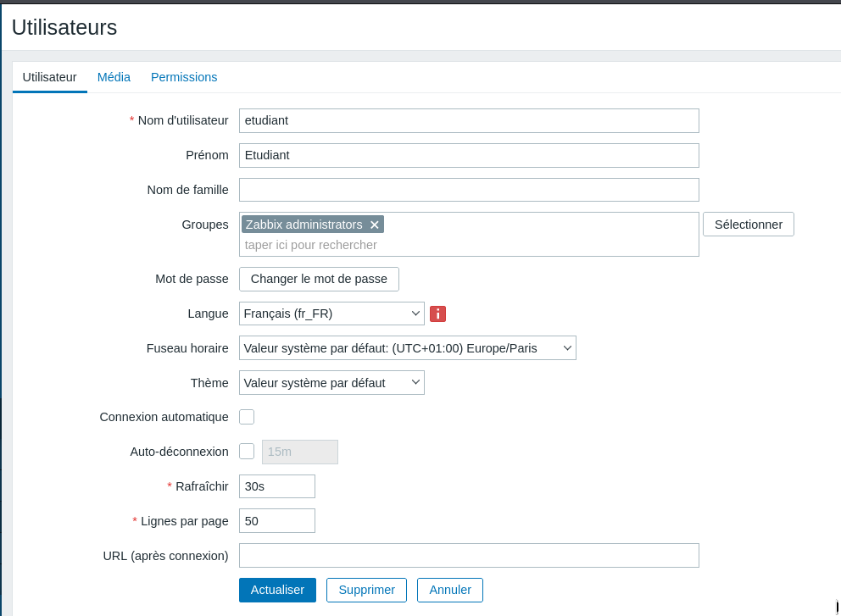Image resolution: width=841 pixels, height=616 pixels.
Task: Click into the Prénom text field
Action: 469,155
